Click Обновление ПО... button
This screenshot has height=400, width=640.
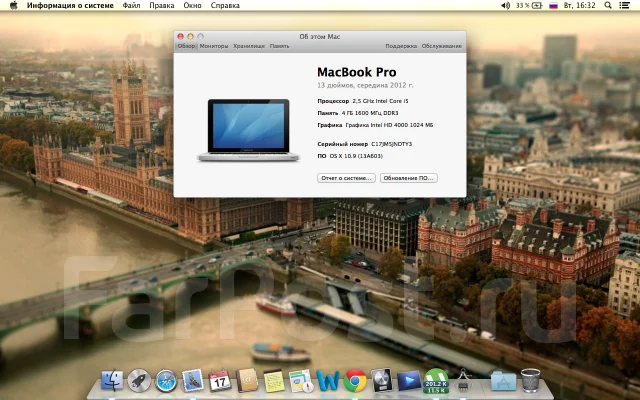[x=409, y=178]
